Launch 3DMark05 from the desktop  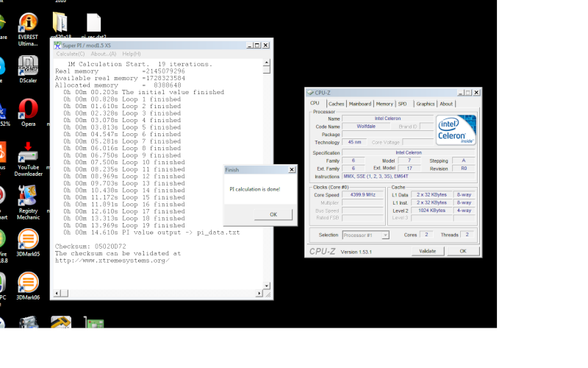coord(28,243)
